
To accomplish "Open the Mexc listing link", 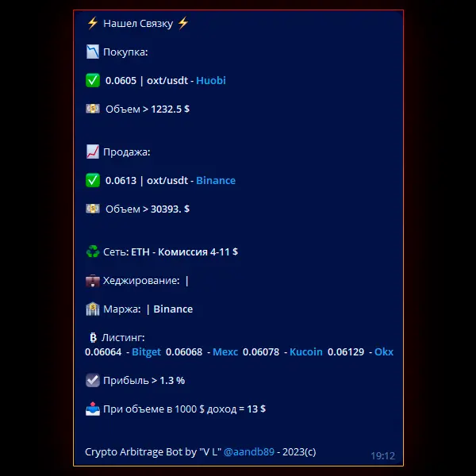I will (x=225, y=351).
